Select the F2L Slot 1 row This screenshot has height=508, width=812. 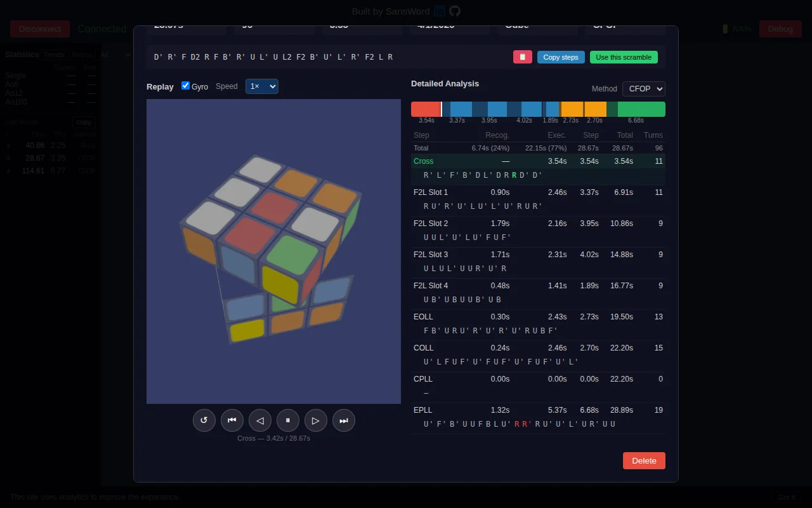[x=538, y=192]
